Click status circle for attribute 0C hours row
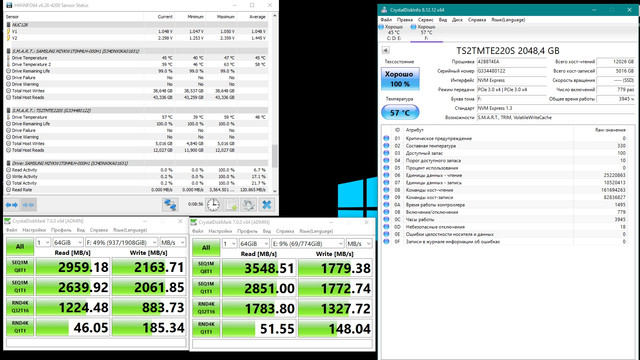 (386, 219)
